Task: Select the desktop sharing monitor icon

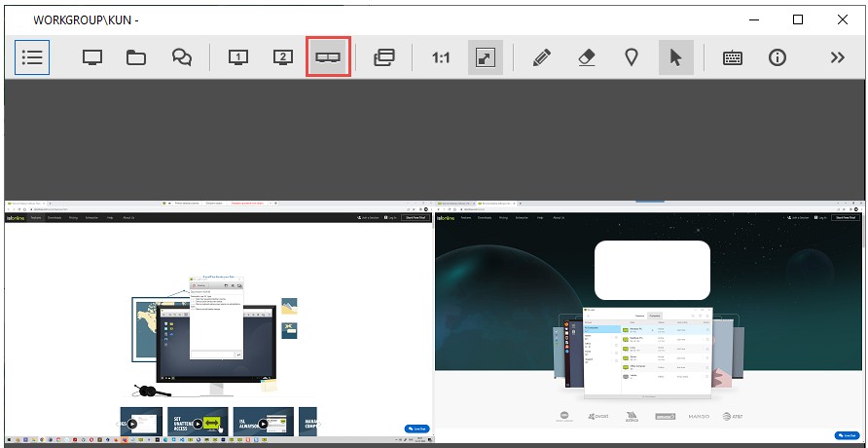Action: [x=91, y=57]
